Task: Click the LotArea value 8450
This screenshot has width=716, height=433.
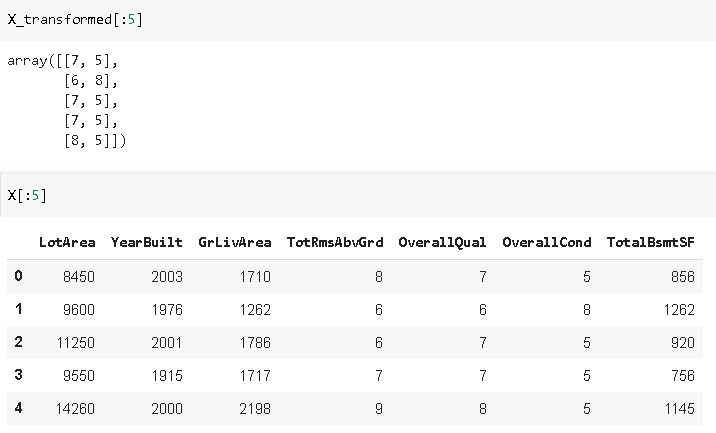Action: click(x=79, y=277)
